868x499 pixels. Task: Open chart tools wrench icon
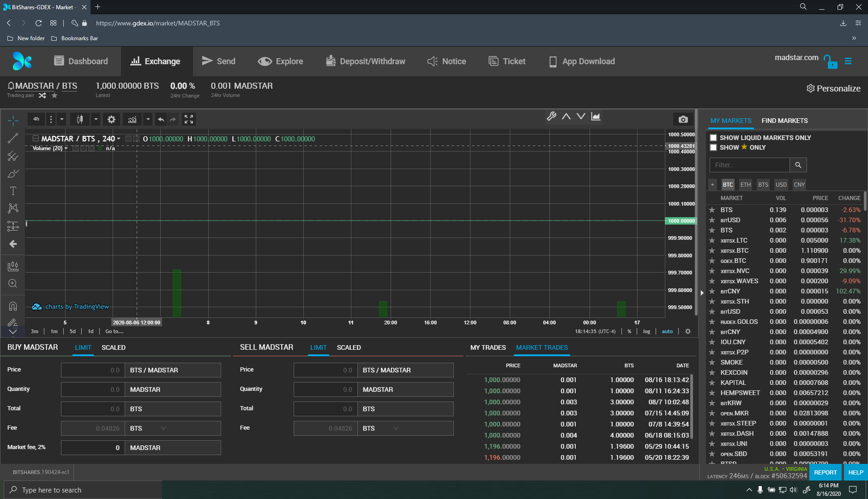pyautogui.click(x=552, y=116)
